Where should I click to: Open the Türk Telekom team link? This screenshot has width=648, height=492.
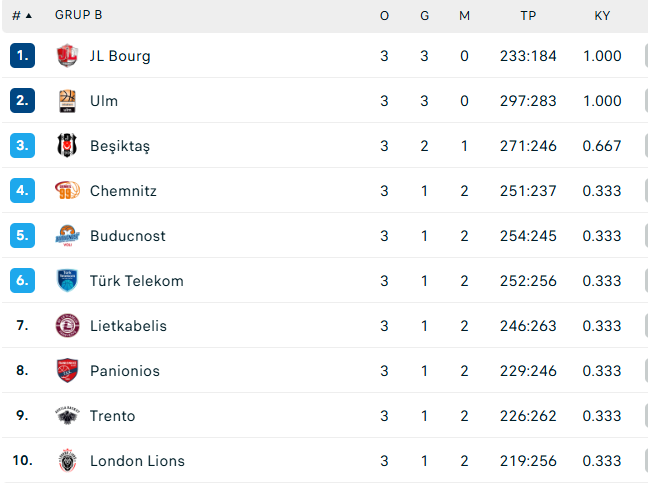tap(136, 281)
